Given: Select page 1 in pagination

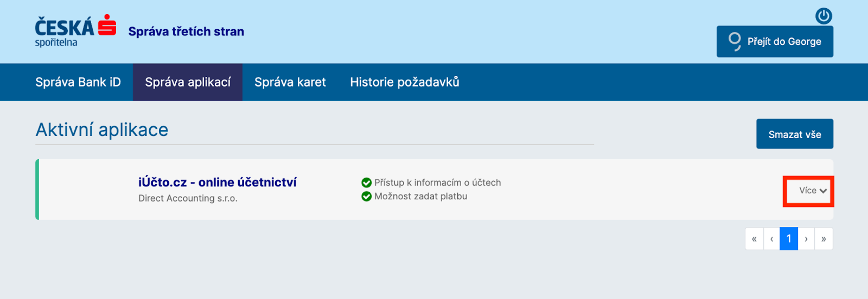Looking at the screenshot, I should (789, 239).
